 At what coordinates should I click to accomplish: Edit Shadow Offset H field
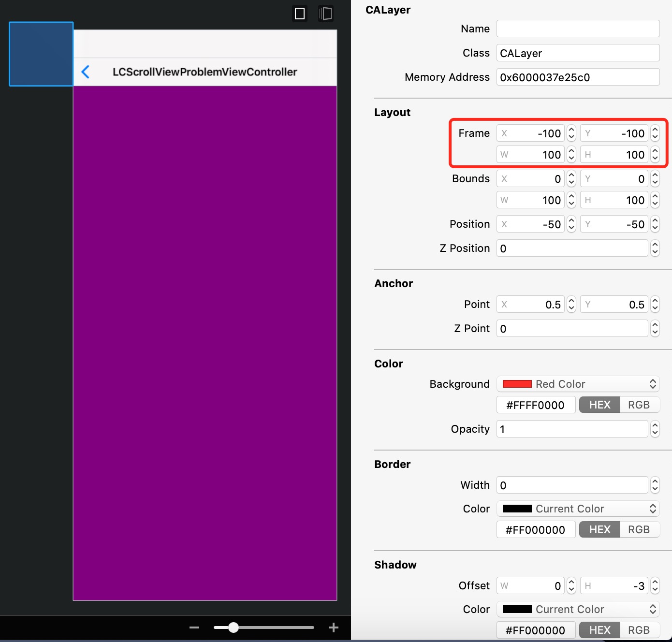614,585
